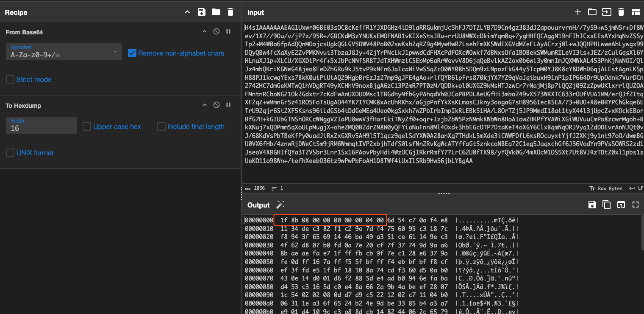Viewport: 644px width, 314px height.
Task: Click the input line count indicator
Action: click(x=278, y=188)
